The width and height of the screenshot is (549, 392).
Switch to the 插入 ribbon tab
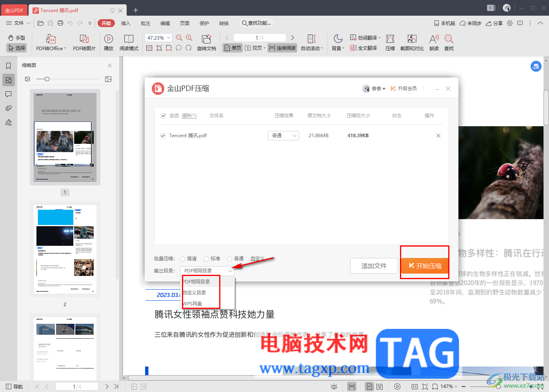(x=125, y=23)
